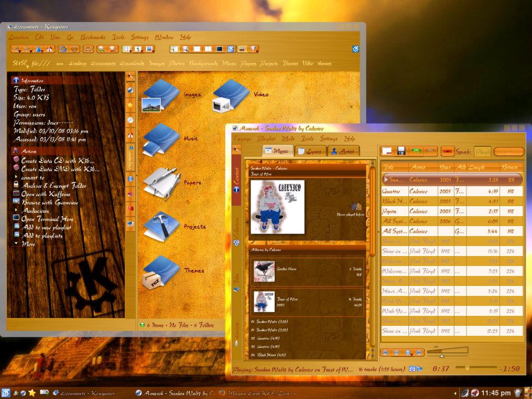Print the current Konqueror view

coord(88,49)
